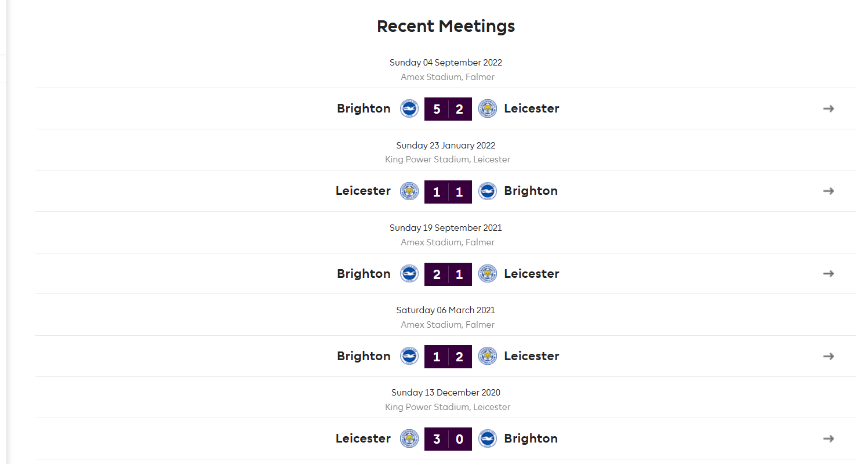Open the 13 December 2020 match arrow
Viewport: 868px width, 464px height.
pos(829,438)
